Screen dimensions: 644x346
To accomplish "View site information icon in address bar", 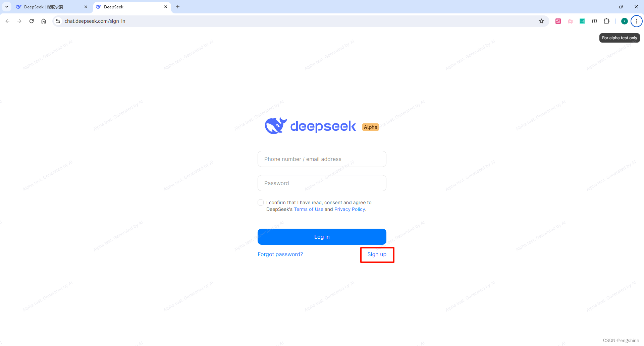I will click(58, 21).
